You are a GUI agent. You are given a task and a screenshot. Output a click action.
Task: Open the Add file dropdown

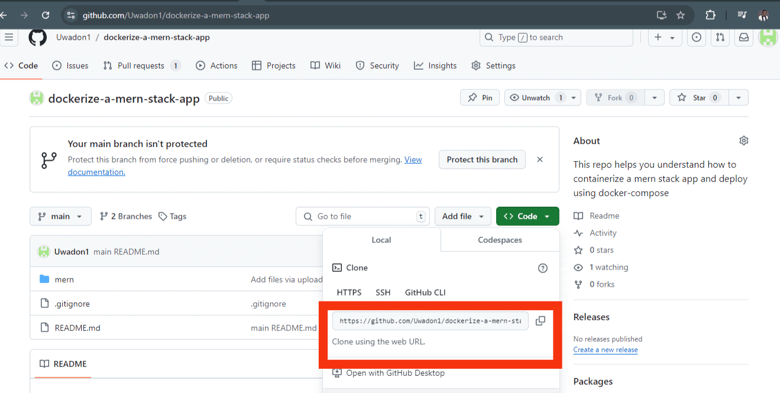tap(463, 216)
